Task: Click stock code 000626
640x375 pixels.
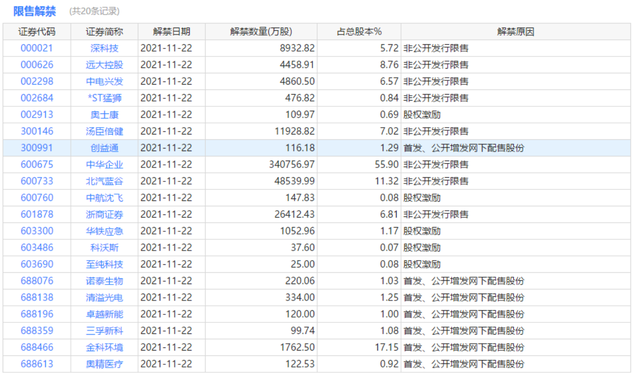Action: coord(37,65)
